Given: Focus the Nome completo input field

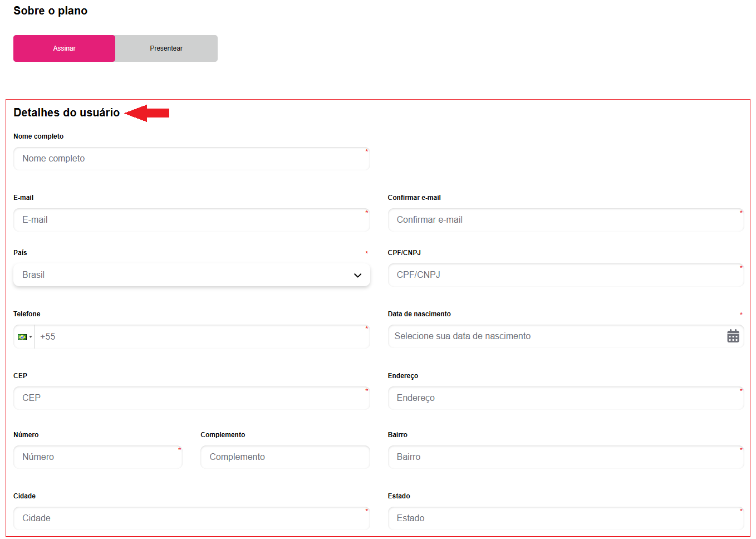Looking at the screenshot, I should [x=191, y=159].
